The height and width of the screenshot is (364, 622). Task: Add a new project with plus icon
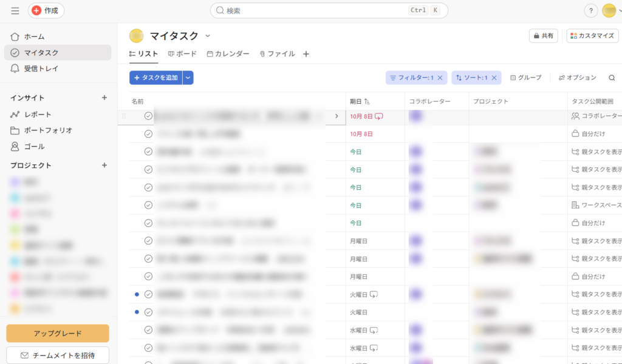click(104, 166)
